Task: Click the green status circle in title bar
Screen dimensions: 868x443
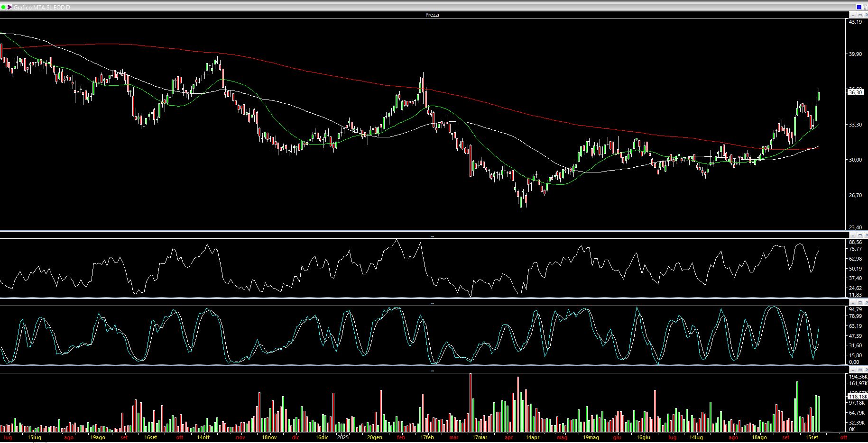Action: point(4,7)
